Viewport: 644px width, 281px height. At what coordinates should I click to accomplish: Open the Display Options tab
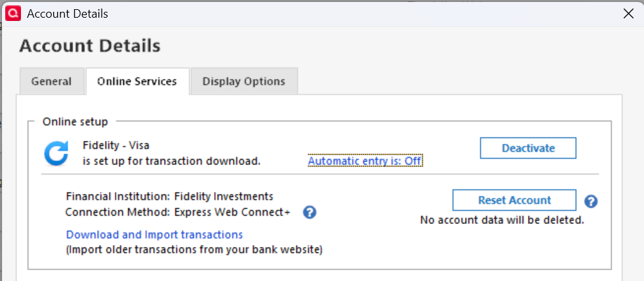pos(243,81)
